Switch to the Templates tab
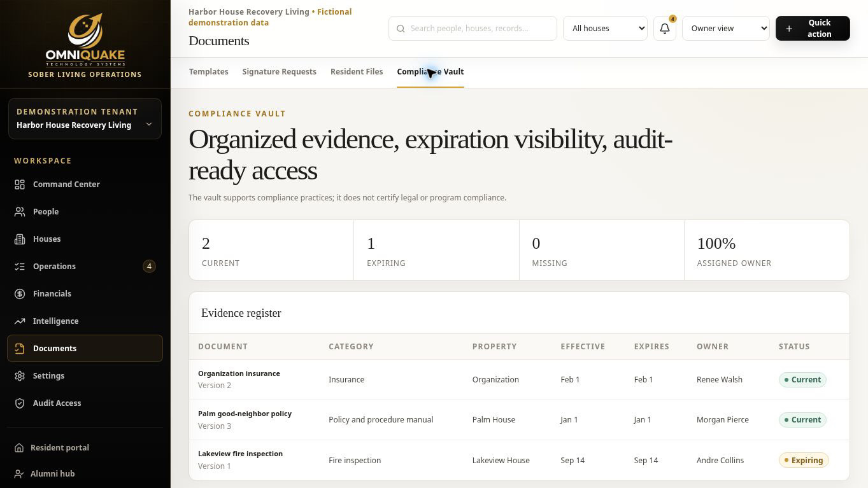The image size is (868, 488). 208,72
